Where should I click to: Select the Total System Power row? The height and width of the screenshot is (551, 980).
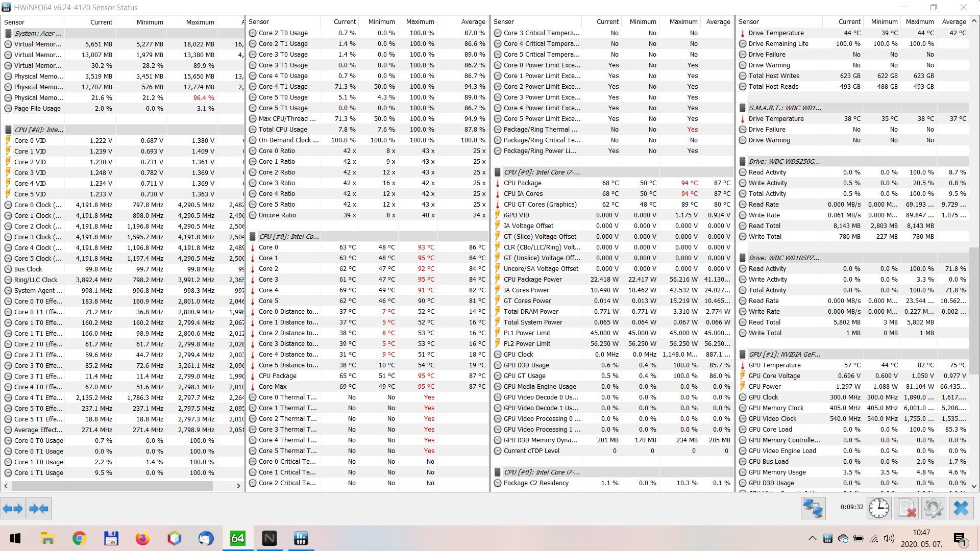click(x=612, y=322)
